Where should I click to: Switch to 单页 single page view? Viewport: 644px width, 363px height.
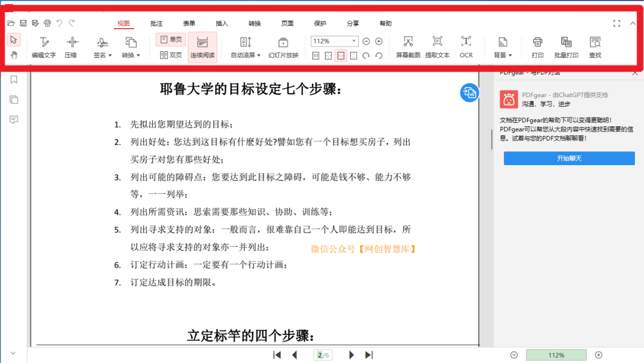click(171, 39)
